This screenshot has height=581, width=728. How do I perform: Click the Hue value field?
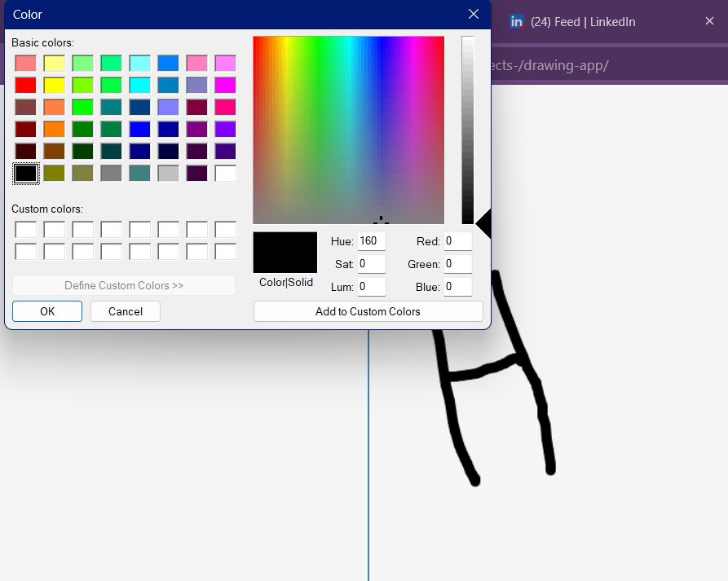371,240
